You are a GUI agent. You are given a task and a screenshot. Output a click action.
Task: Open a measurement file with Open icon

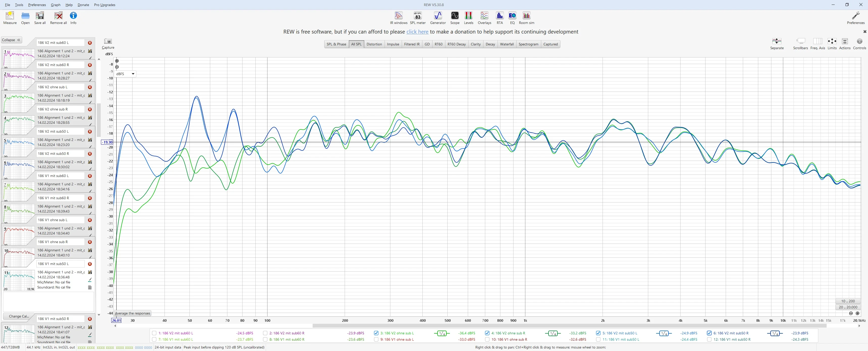pos(25,18)
